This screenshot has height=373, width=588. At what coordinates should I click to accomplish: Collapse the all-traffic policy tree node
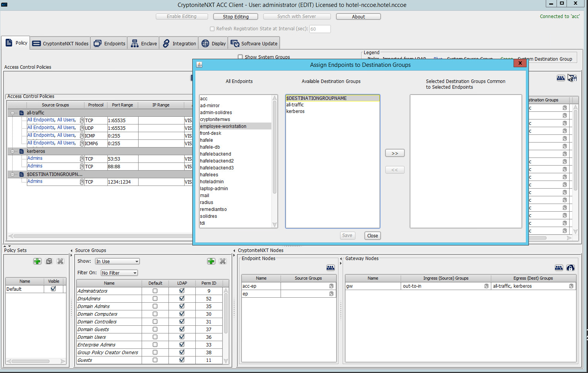(x=12, y=113)
